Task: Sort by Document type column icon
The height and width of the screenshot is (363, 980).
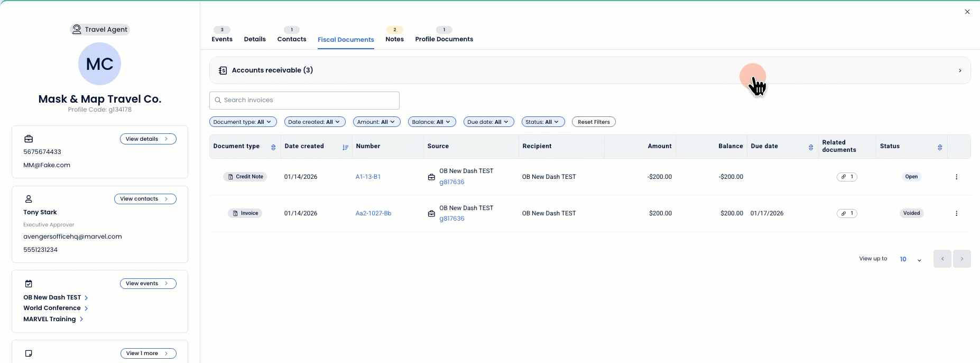Action: 273,147
